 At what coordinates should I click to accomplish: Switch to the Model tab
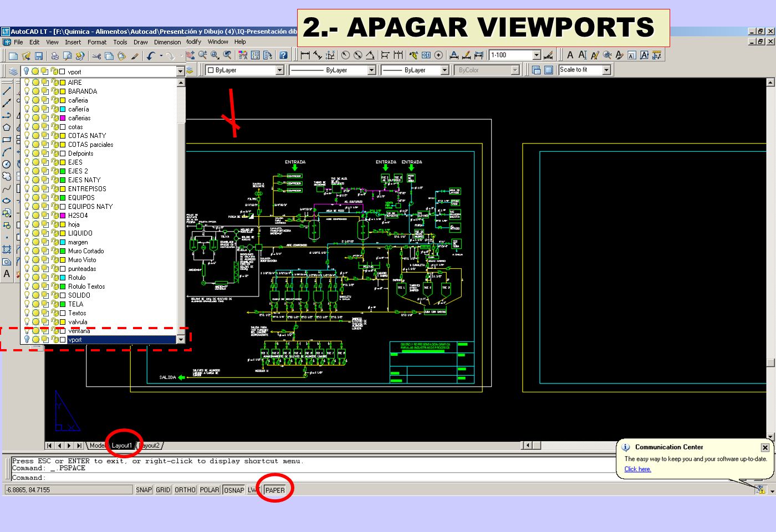[x=98, y=446]
